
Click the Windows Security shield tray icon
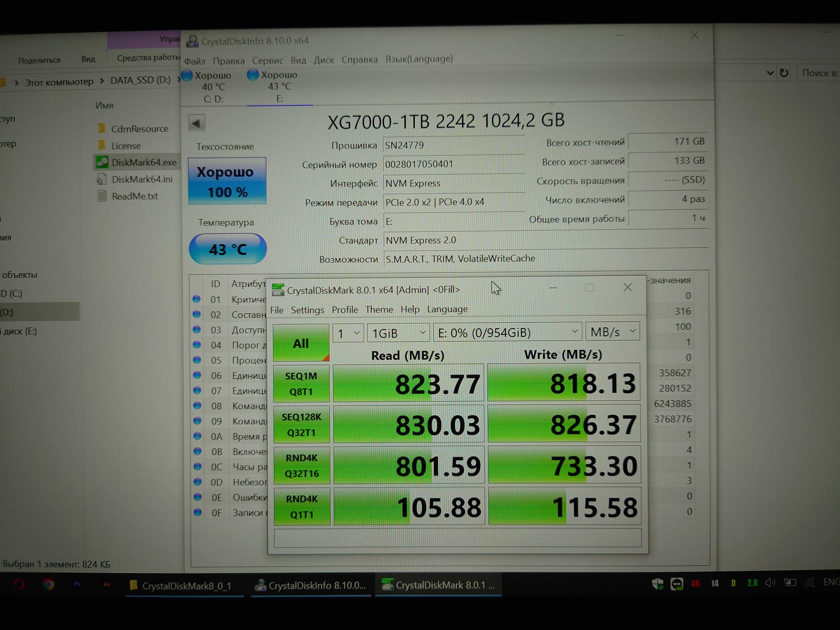tap(657, 584)
